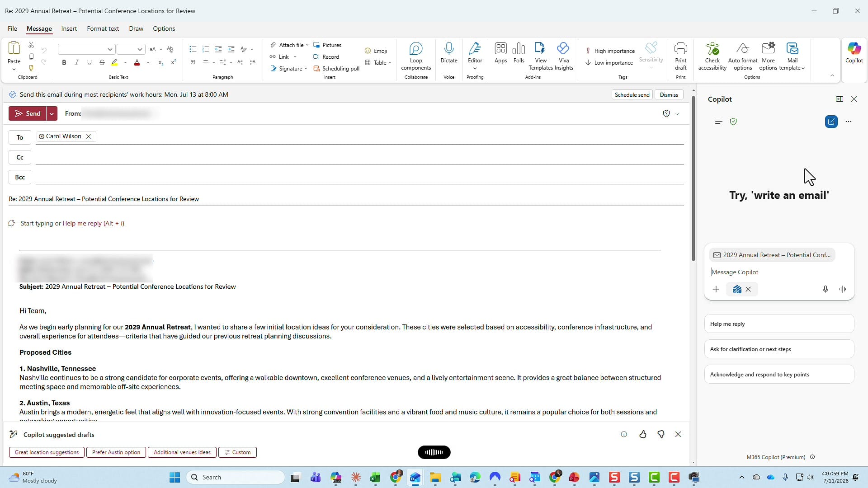Screen dimensions: 868x488
Task: Open Loop components
Action: (416, 56)
